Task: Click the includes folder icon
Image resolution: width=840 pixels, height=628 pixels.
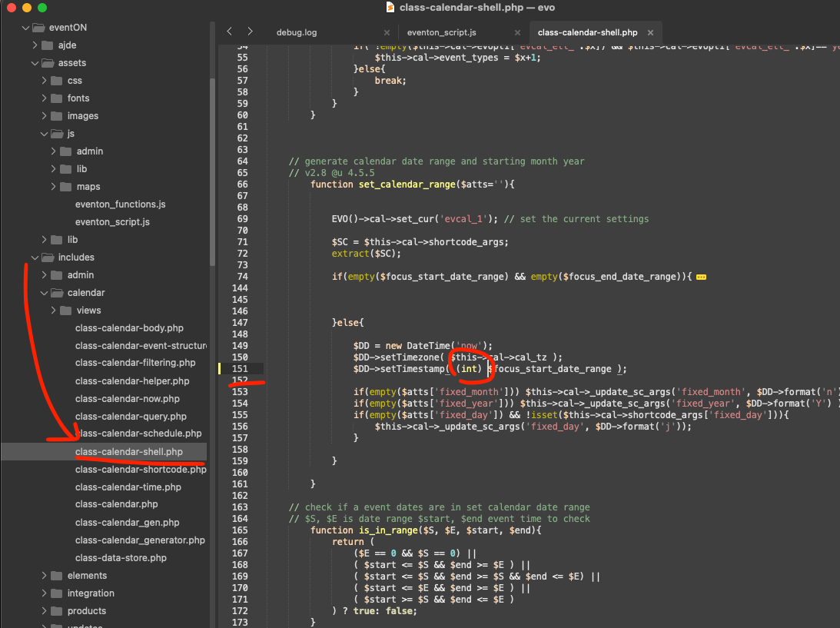Action: [x=48, y=258]
